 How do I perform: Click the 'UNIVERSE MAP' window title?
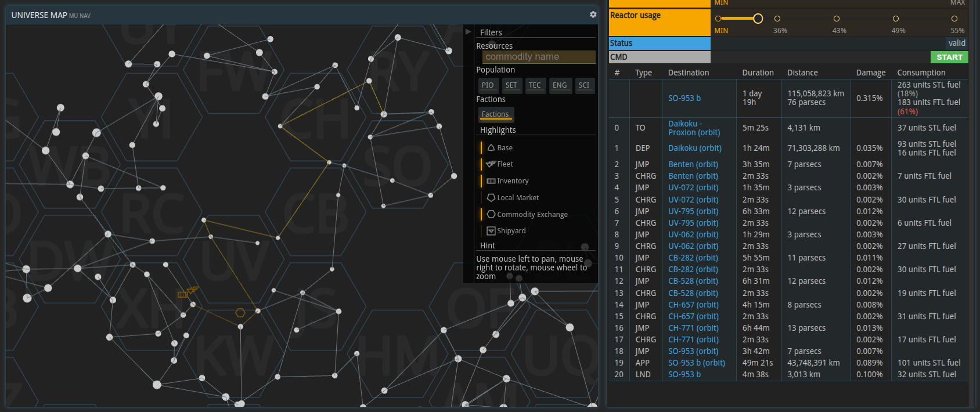39,15
